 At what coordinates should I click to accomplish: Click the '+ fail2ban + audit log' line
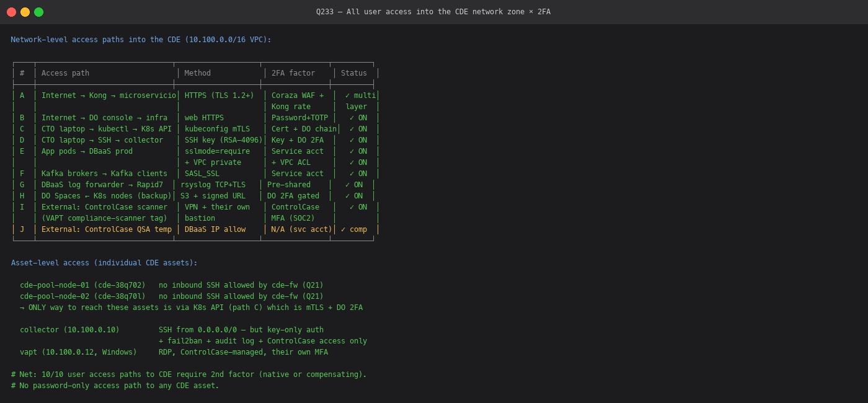(x=263, y=341)
